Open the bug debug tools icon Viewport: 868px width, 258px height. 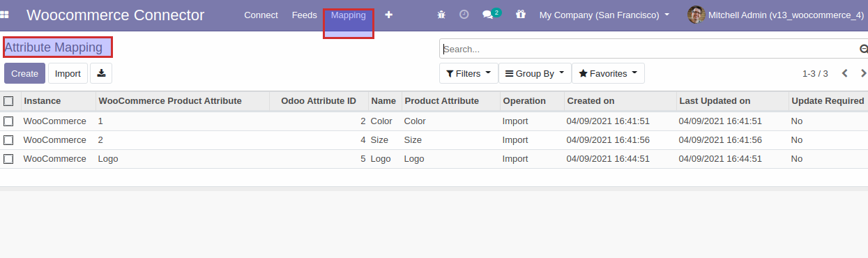(441, 15)
